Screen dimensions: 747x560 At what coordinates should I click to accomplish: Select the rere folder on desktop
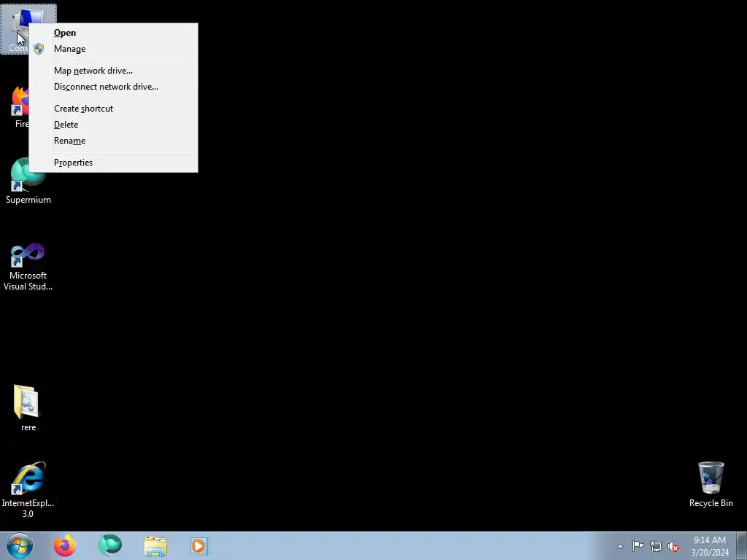[x=28, y=408]
